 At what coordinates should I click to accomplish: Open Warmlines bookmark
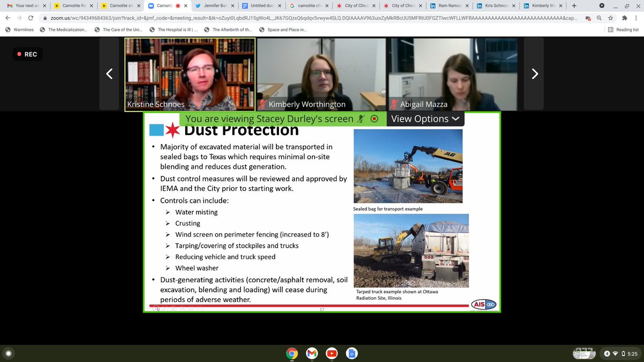click(20, 29)
